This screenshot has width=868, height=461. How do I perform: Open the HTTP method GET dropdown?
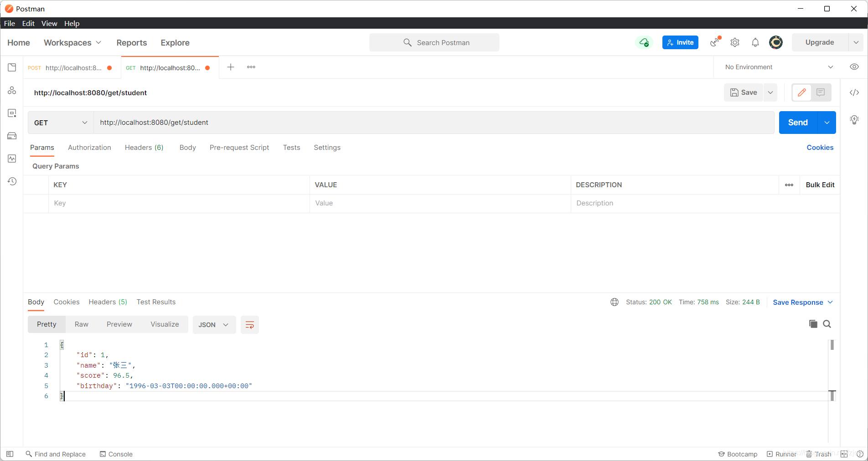click(61, 123)
